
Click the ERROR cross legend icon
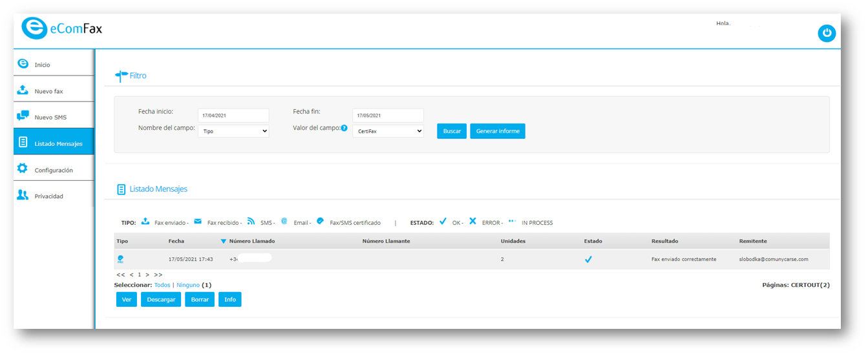tap(472, 221)
